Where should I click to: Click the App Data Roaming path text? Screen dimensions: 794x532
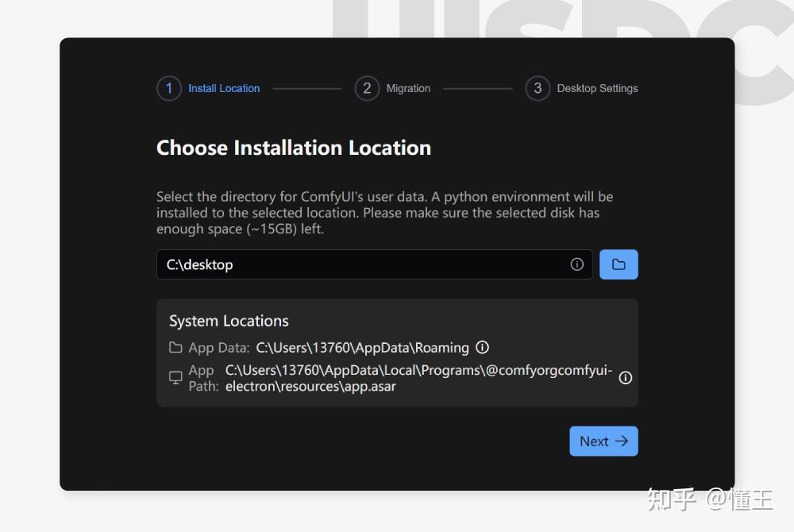[362, 347]
